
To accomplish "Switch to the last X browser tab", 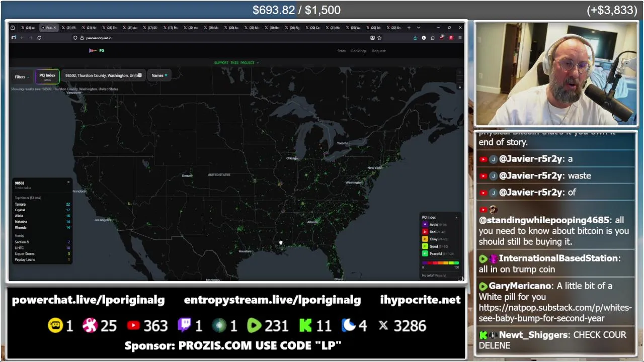I will coord(394,28).
